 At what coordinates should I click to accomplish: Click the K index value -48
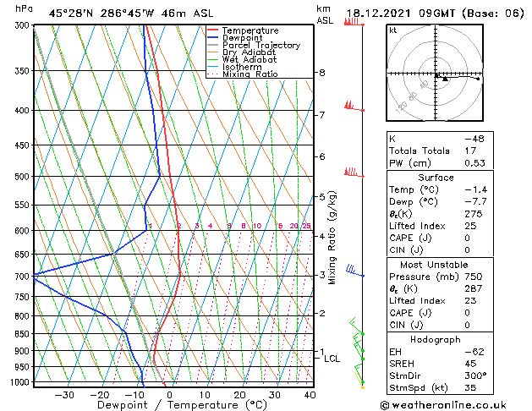tap(474, 139)
